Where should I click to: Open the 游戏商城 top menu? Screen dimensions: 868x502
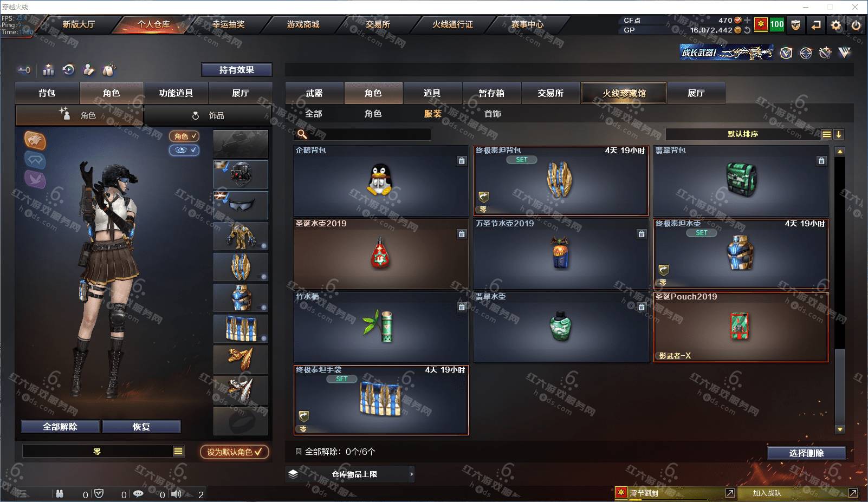(303, 24)
